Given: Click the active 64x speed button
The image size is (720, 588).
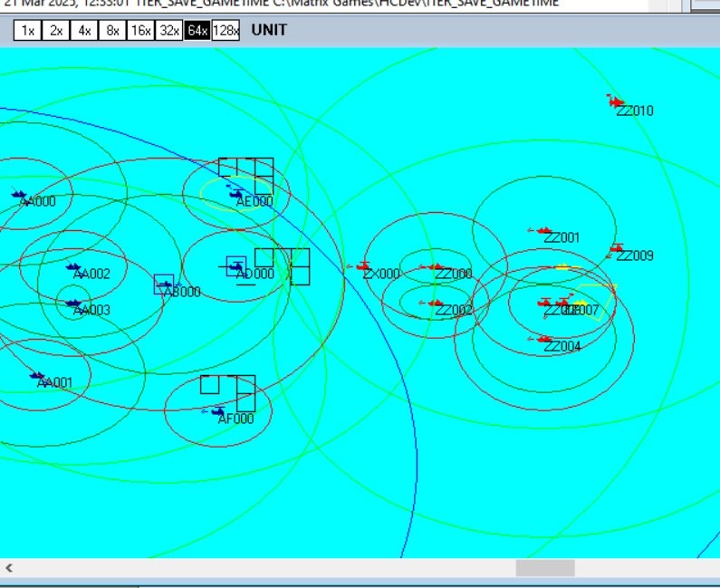Looking at the screenshot, I should pos(197,31).
